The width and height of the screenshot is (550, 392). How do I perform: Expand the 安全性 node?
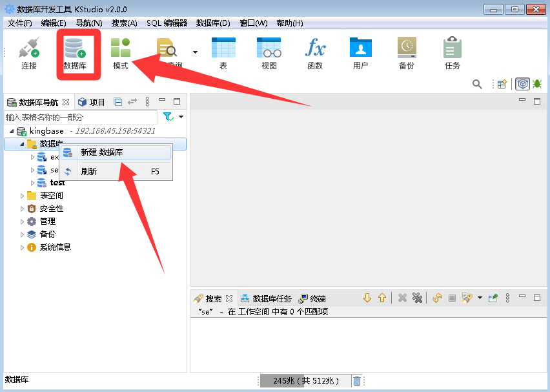(22, 209)
